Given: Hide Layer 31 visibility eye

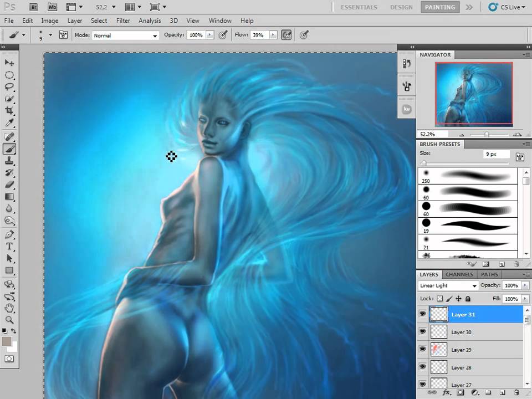Looking at the screenshot, I should pos(422,314).
